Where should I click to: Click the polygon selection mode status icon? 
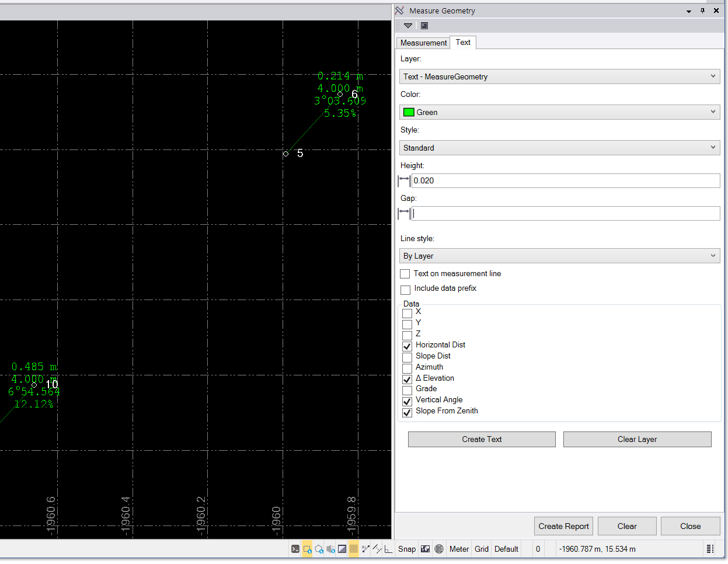click(x=319, y=549)
